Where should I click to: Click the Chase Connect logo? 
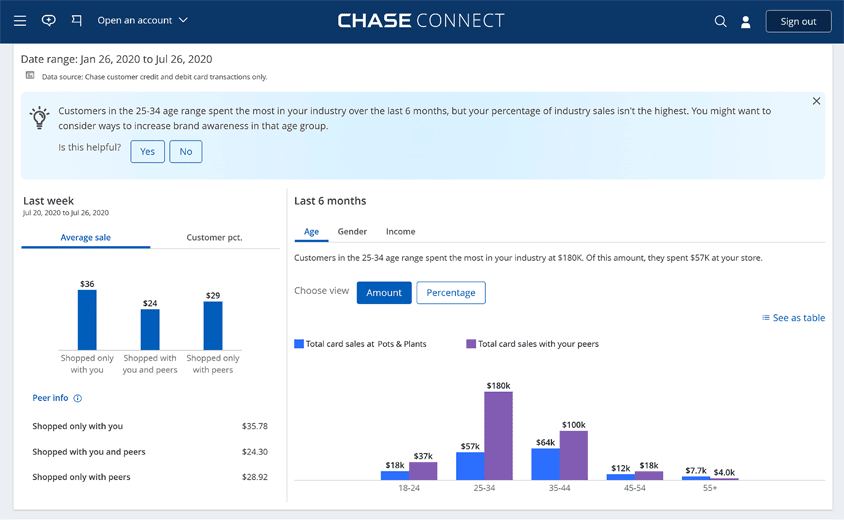(x=421, y=20)
